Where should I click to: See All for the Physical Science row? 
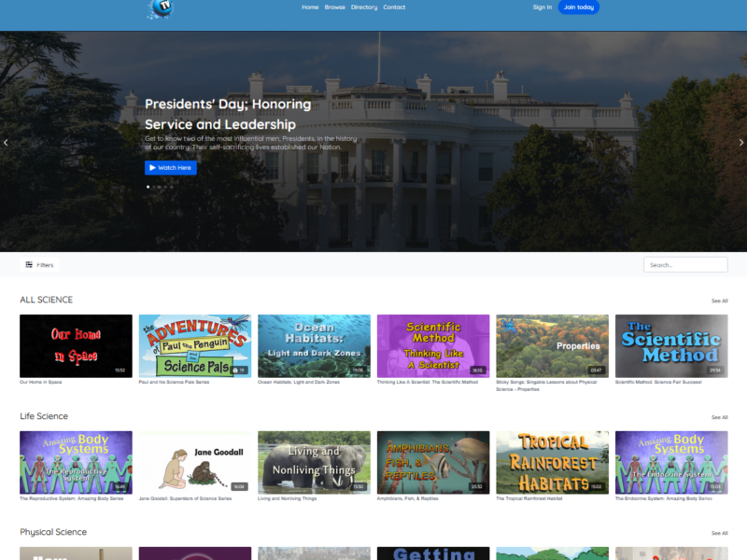[719, 533]
